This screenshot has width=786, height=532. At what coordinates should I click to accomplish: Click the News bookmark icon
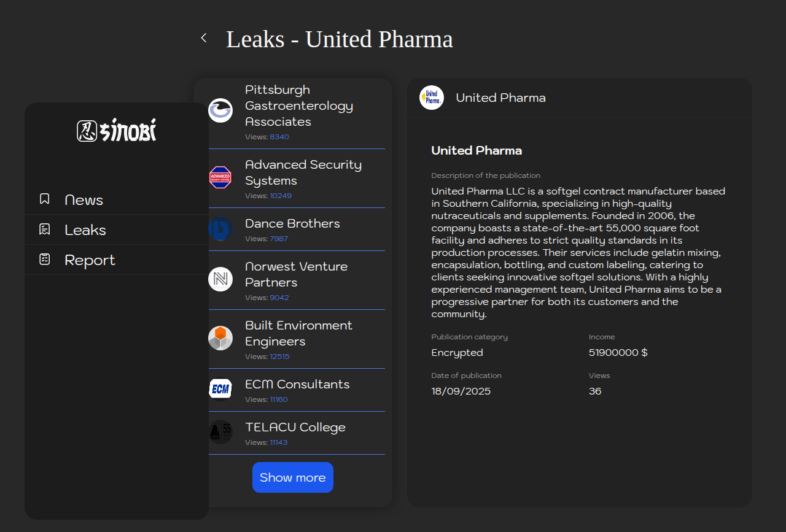(x=44, y=199)
